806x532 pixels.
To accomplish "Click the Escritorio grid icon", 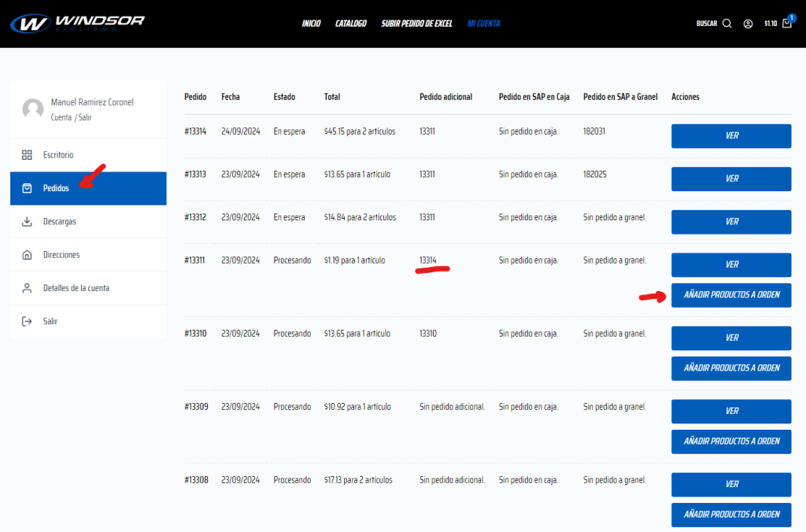I will pos(27,155).
